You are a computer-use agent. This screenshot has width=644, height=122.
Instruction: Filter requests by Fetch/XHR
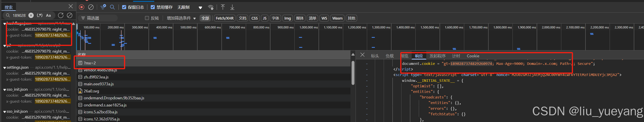(x=225, y=18)
